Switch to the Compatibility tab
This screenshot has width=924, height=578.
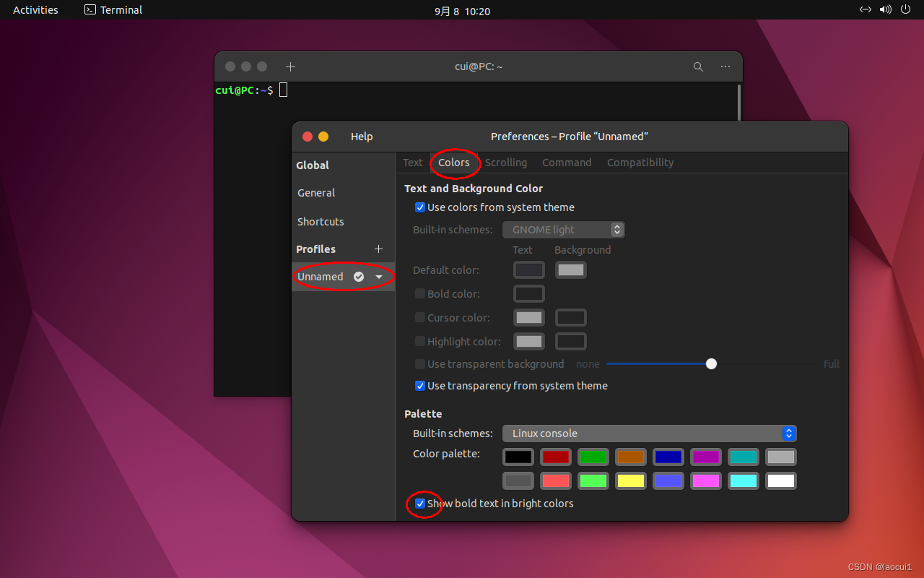(640, 162)
